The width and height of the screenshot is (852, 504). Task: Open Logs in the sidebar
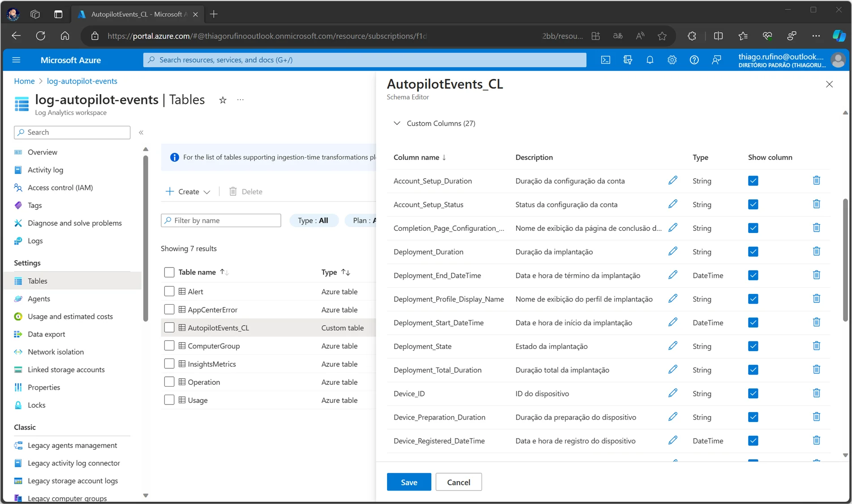coord(35,241)
